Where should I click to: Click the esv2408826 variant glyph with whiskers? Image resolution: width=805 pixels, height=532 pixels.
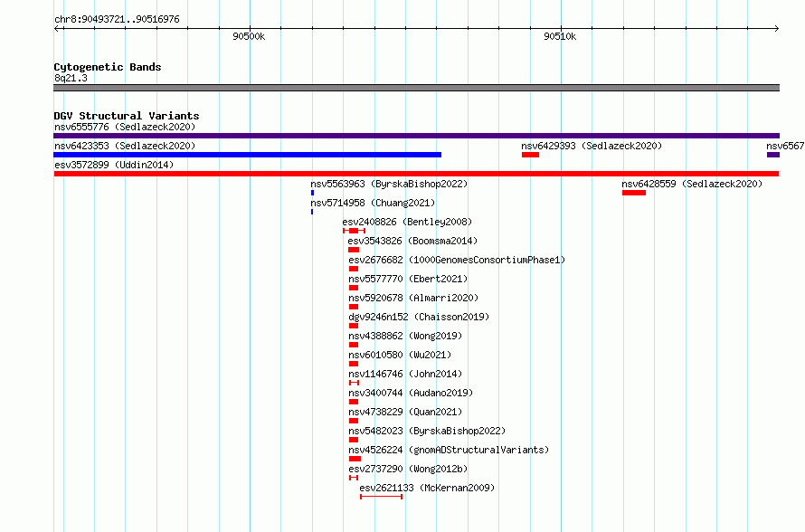(x=354, y=231)
